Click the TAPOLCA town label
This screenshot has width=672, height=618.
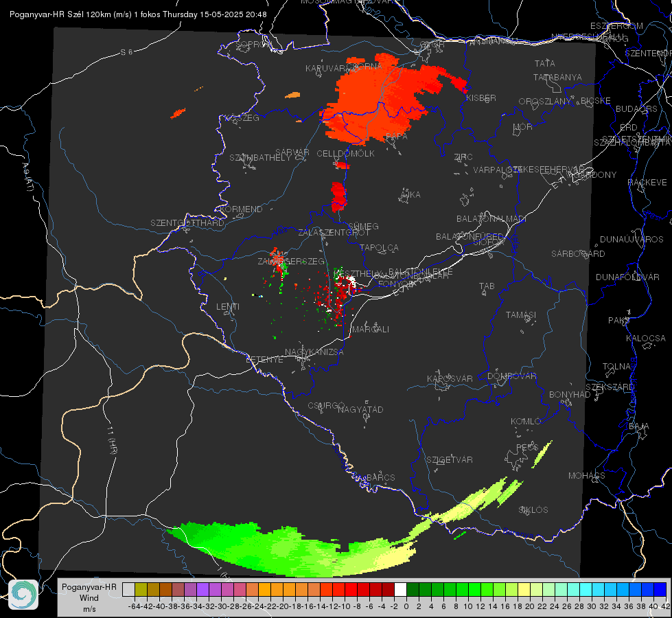point(379,248)
